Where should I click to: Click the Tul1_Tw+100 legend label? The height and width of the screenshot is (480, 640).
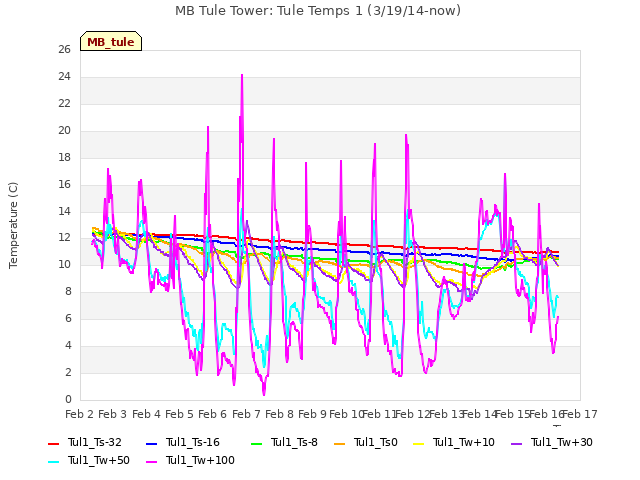coord(200,460)
